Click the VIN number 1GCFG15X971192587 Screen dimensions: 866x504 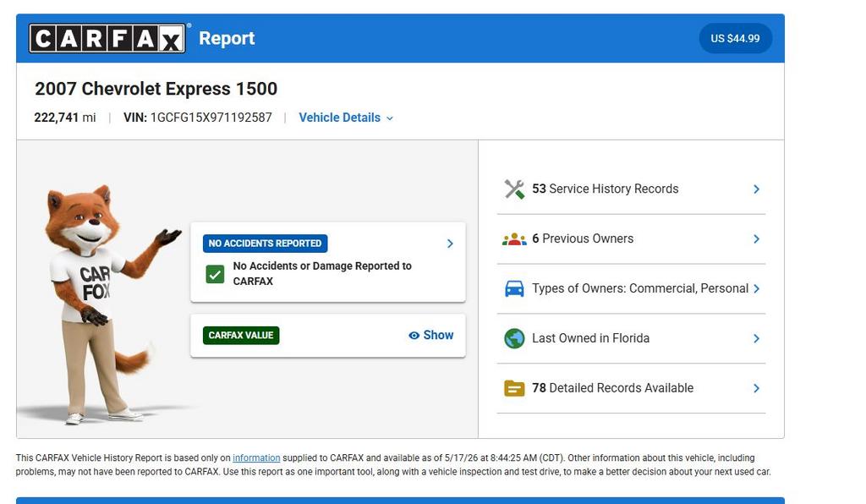211,118
